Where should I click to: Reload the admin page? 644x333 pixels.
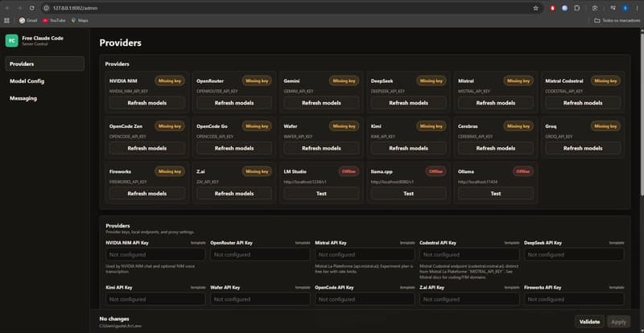click(x=31, y=8)
